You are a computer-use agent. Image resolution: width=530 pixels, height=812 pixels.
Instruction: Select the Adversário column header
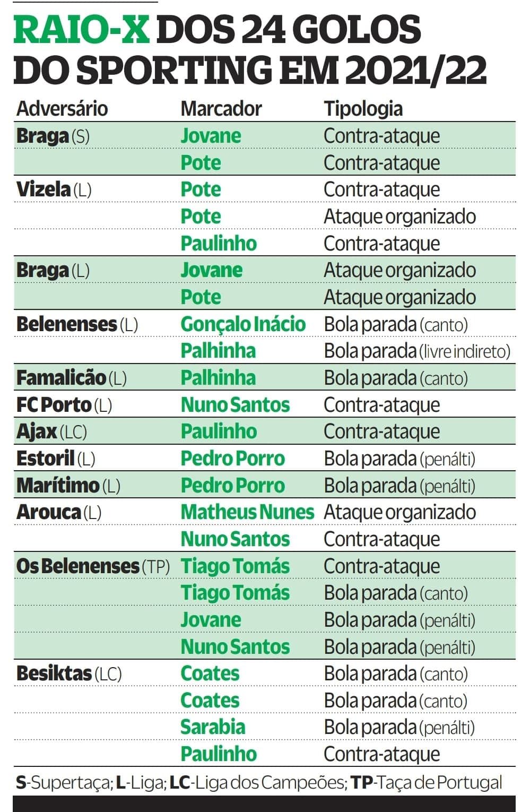click(x=62, y=109)
